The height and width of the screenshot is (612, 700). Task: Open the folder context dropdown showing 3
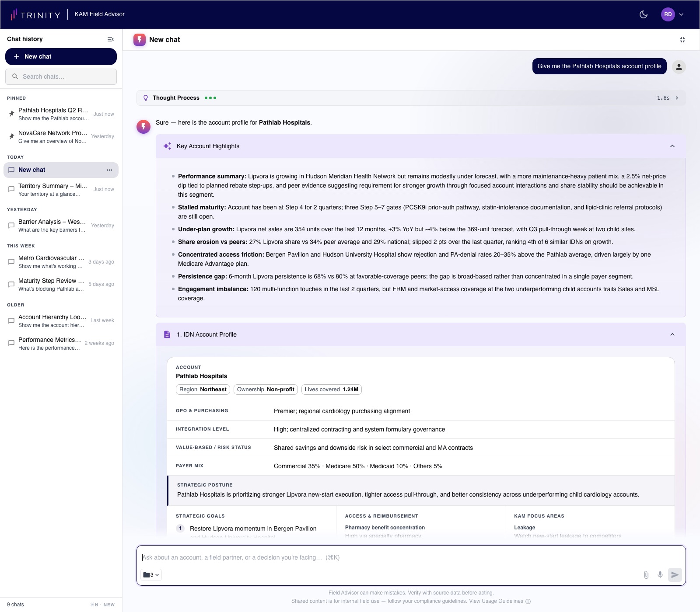[151, 575]
